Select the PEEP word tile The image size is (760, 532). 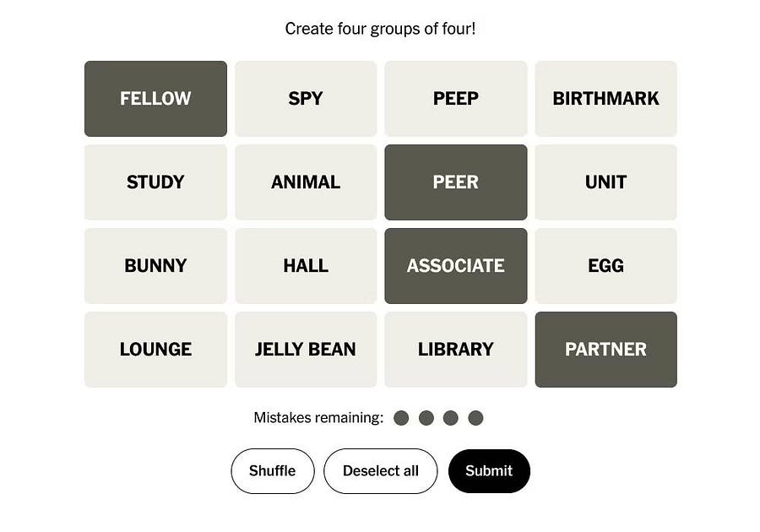tap(456, 99)
